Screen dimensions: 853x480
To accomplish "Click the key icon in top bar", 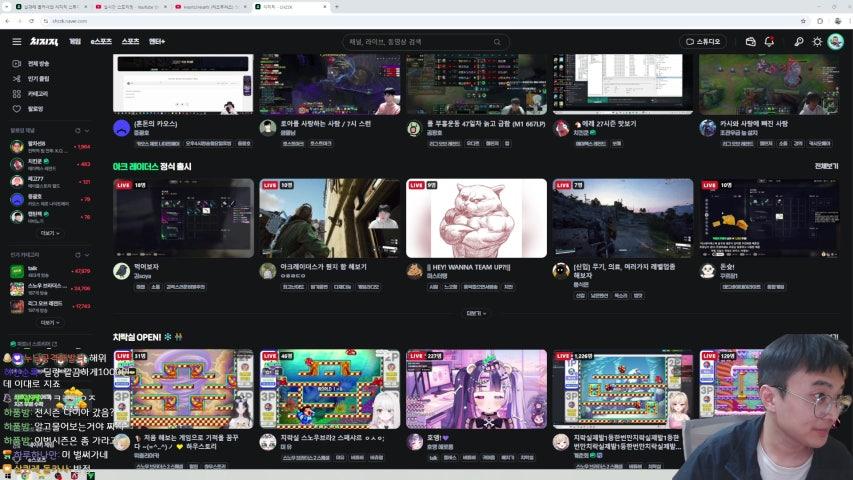I will coord(798,42).
